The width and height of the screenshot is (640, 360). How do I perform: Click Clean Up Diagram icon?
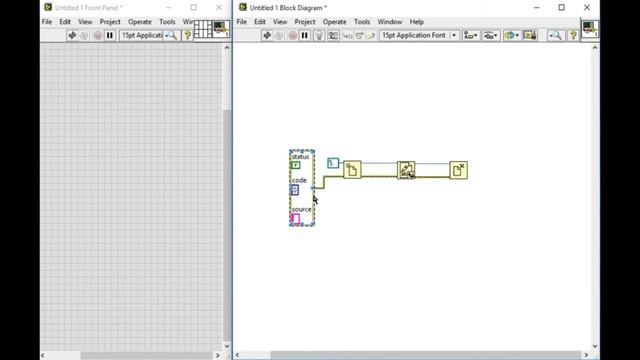pyautogui.click(x=530, y=36)
